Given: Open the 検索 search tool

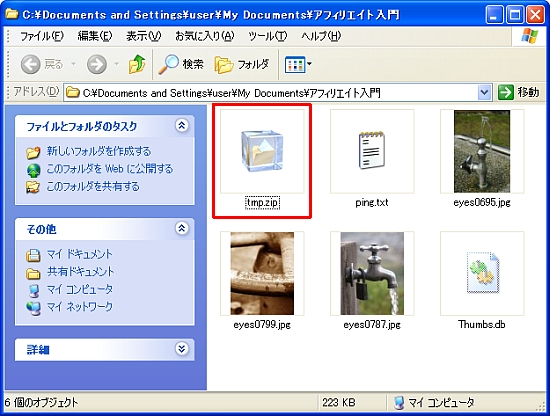Looking at the screenshot, I should [181, 64].
